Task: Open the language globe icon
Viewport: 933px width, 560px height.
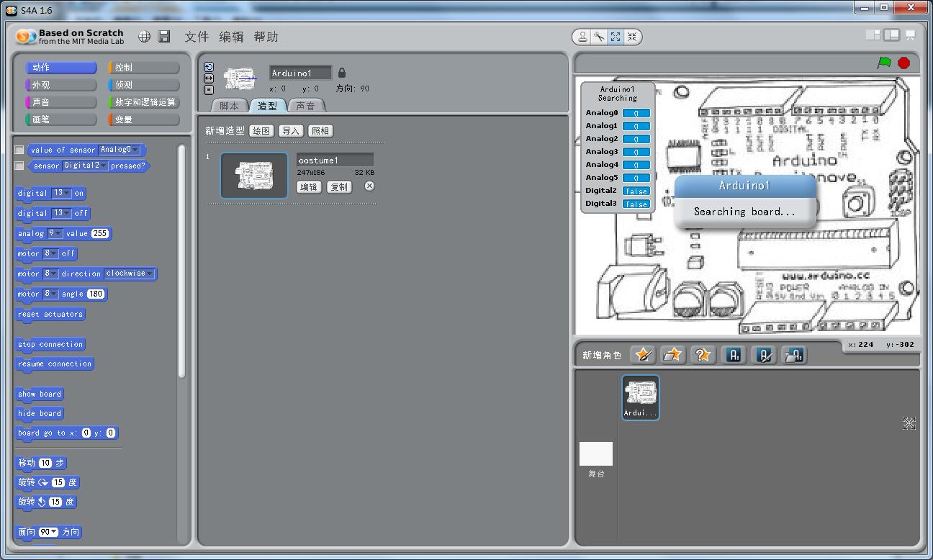Action: [x=145, y=37]
